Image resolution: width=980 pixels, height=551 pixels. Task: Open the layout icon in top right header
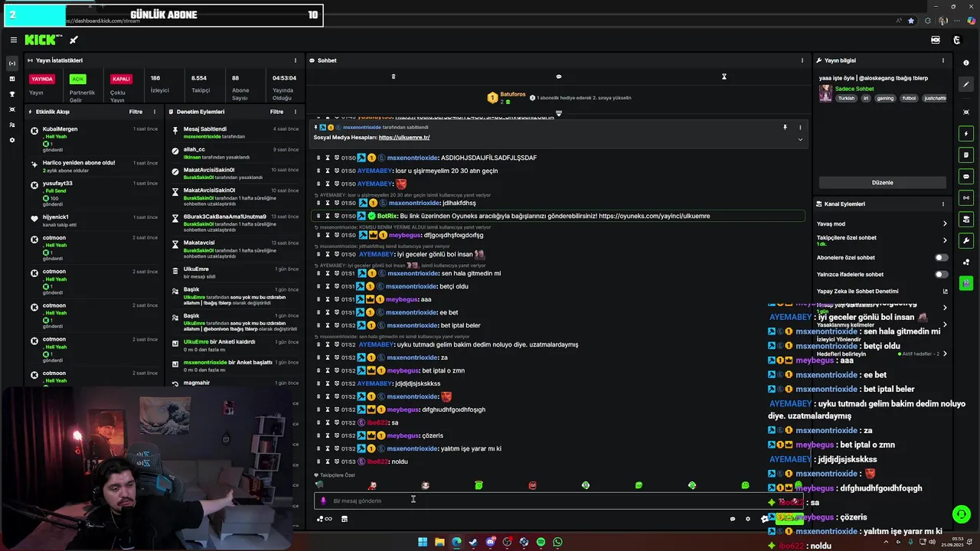pos(936,40)
